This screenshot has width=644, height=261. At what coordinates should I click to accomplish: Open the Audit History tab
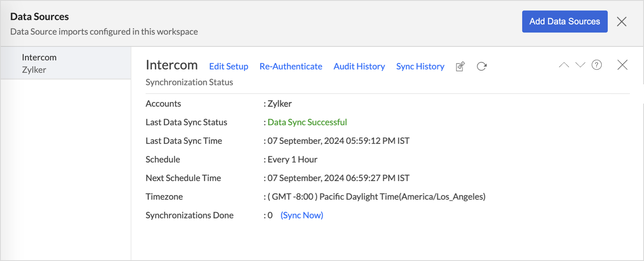pyautogui.click(x=359, y=66)
